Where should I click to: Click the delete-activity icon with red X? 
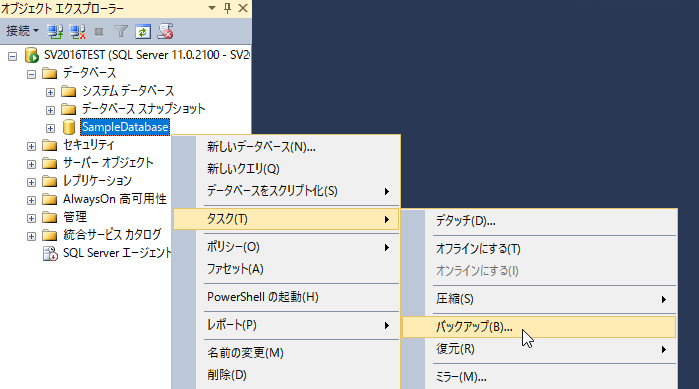coord(165,32)
